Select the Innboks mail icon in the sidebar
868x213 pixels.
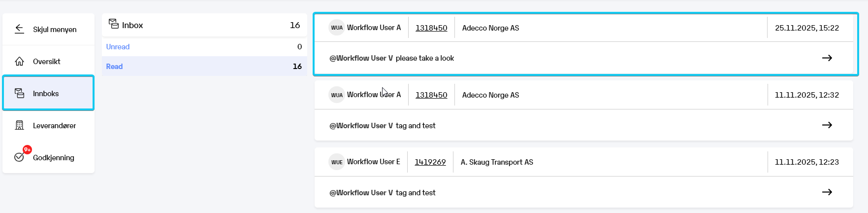click(19, 93)
